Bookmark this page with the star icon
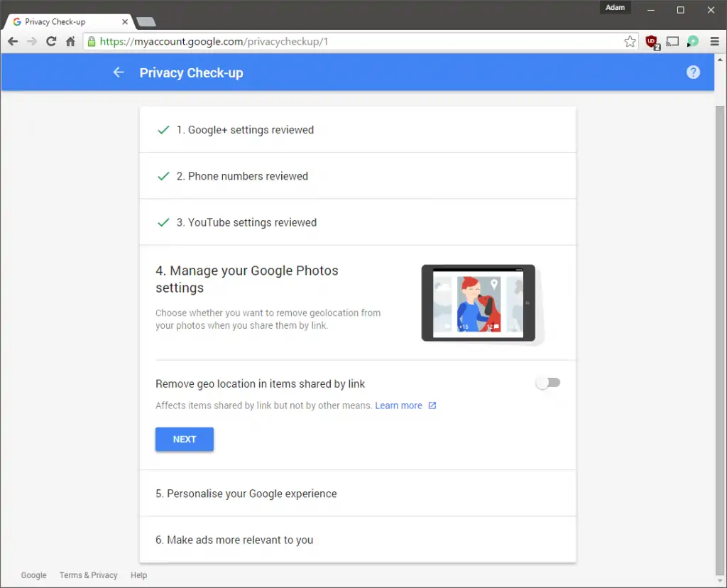727x588 pixels. tap(630, 42)
